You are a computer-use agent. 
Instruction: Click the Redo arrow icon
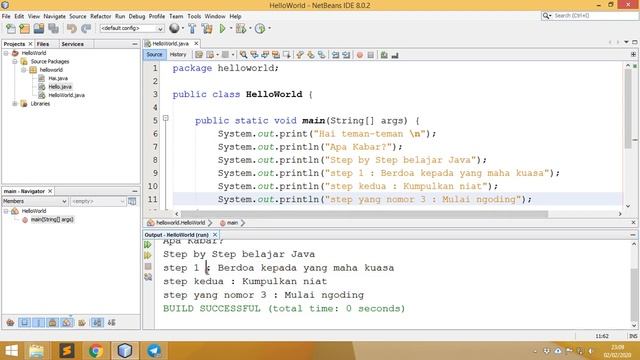86,29
